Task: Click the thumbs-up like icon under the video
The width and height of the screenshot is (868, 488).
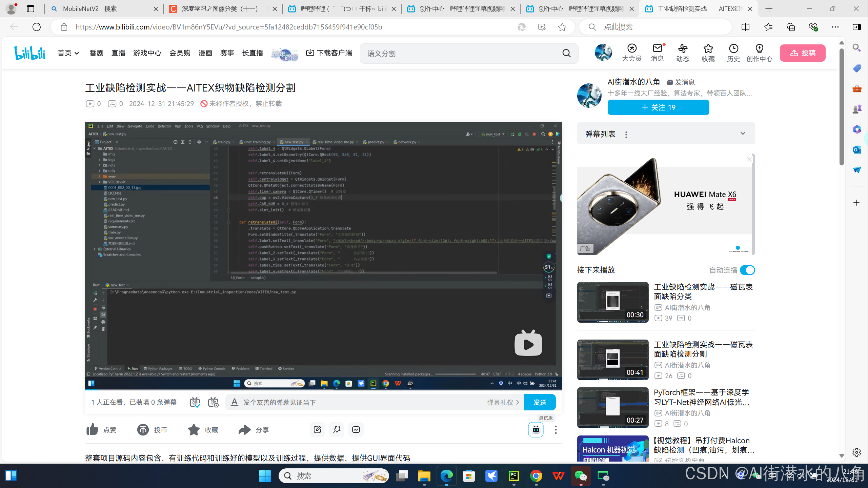Action: pyautogui.click(x=92, y=430)
